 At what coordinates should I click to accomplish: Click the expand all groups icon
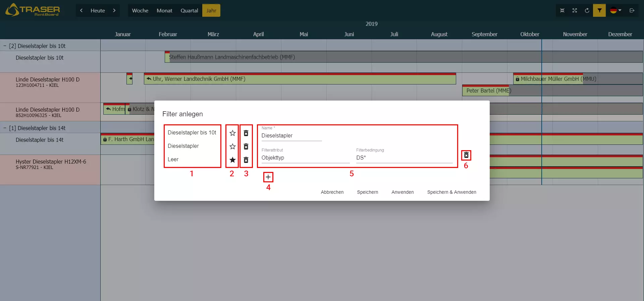coord(575,10)
